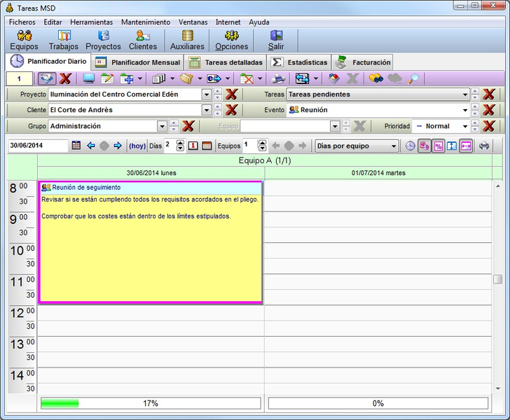
Task: Open the Equipos section
Action: pos(24,41)
